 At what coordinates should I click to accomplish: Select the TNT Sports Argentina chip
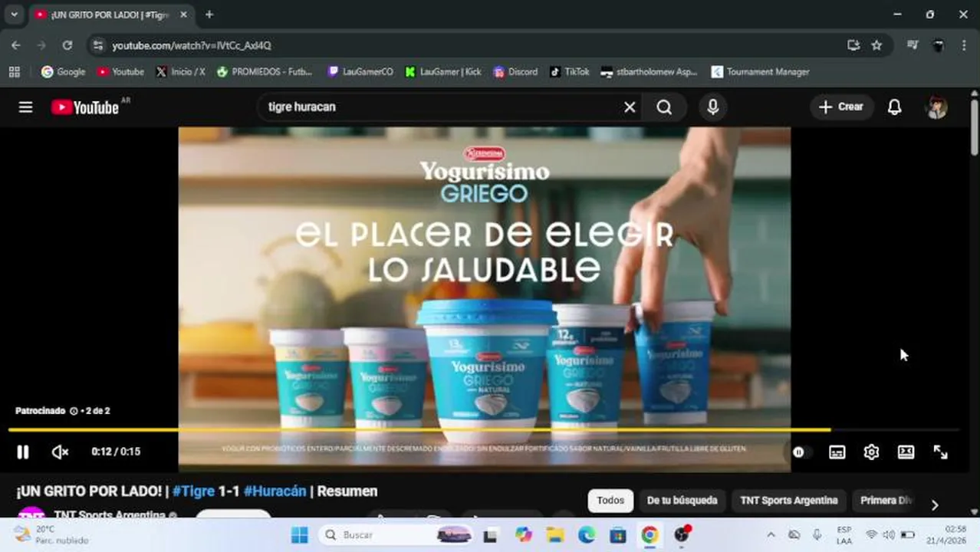788,501
